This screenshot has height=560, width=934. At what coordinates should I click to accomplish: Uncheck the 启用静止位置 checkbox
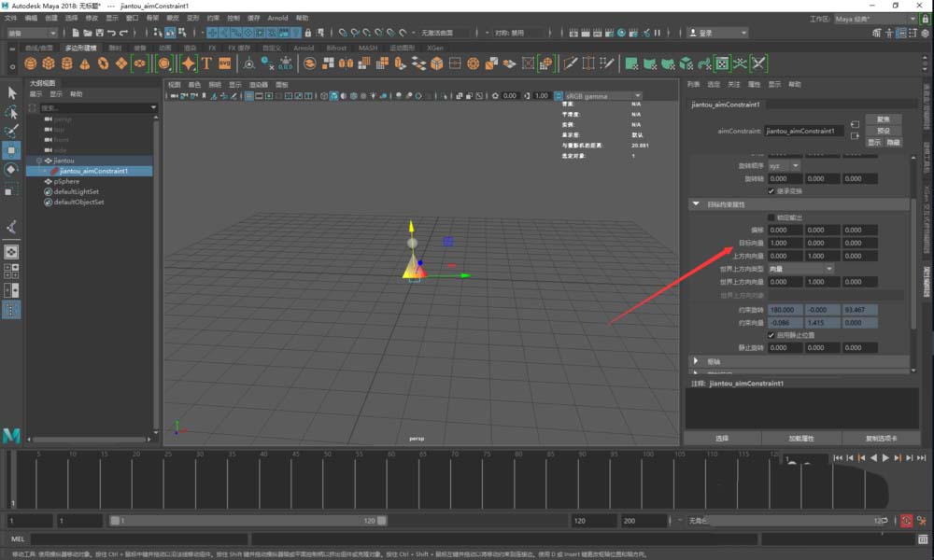[x=771, y=334]
